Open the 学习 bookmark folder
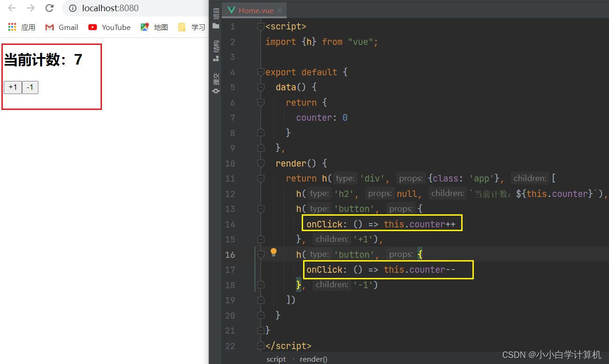The width and height of the screenshot is (609, 364). (x=192, y=27)
